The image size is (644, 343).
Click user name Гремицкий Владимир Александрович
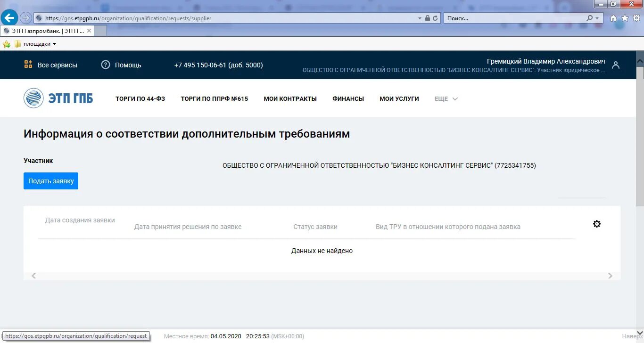546,62
